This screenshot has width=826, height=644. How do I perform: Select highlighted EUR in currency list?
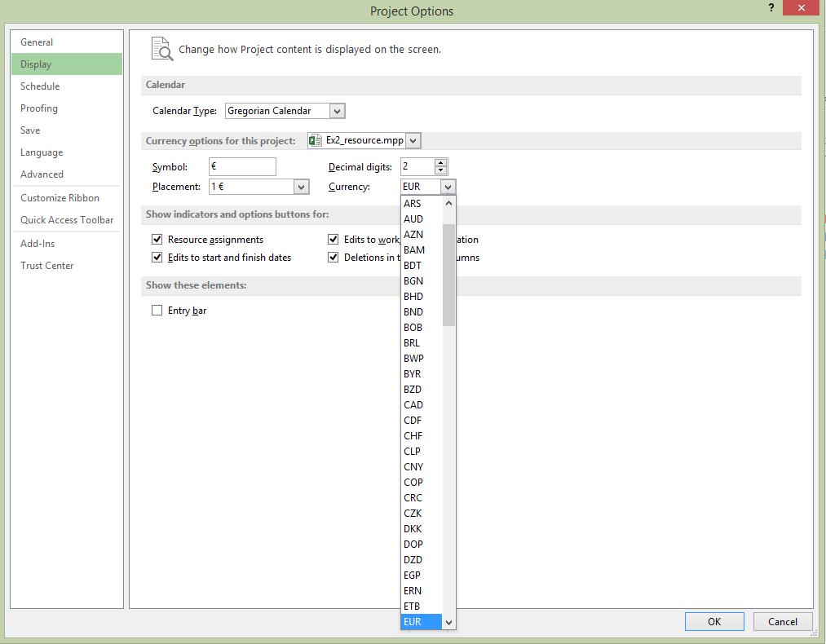[x=422, y=622]
